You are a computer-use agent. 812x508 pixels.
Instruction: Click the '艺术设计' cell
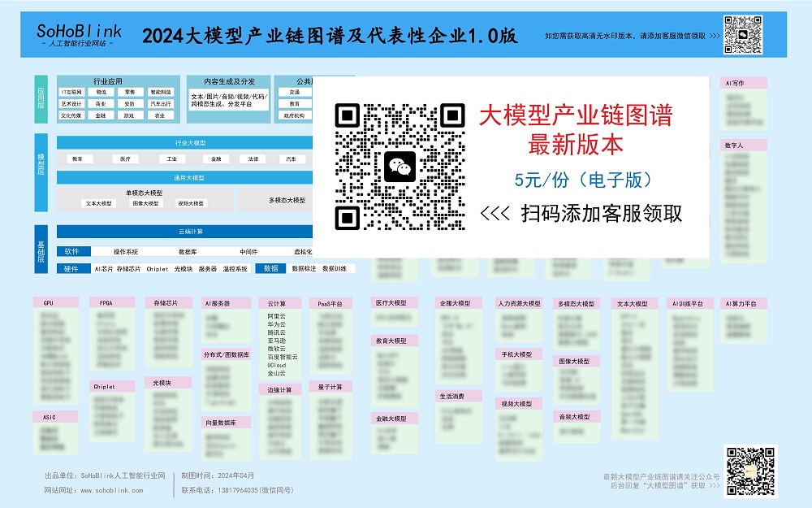71,104
